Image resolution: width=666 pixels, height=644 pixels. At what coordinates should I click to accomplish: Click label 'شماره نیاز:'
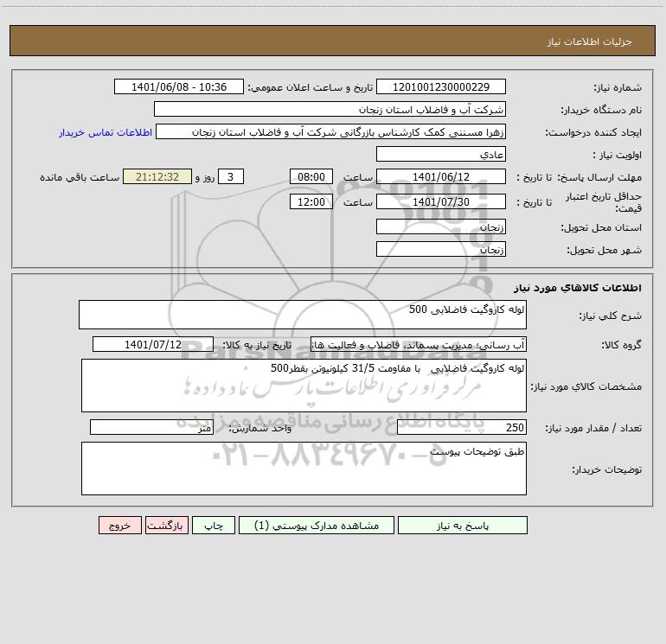(x=618, y=87)
